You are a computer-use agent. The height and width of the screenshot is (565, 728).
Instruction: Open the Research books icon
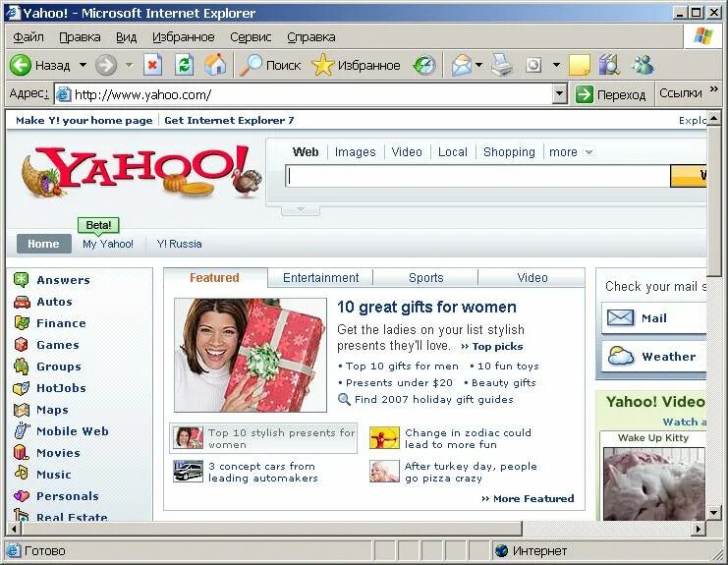pyautogui.click(x=609, y=65)
